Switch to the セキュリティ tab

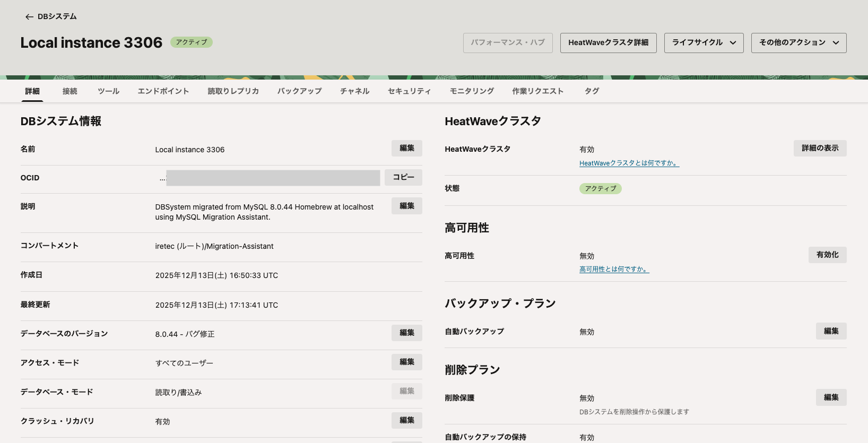click(409, 91)
